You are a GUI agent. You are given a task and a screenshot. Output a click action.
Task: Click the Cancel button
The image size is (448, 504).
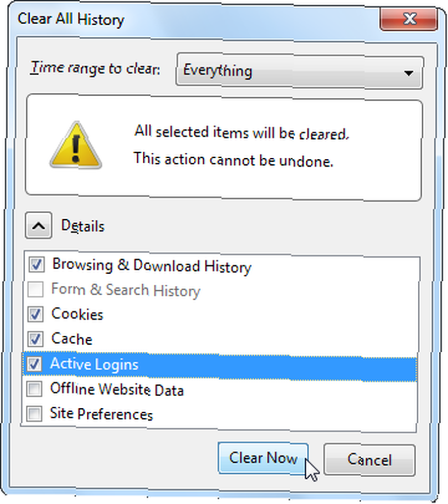369,460
